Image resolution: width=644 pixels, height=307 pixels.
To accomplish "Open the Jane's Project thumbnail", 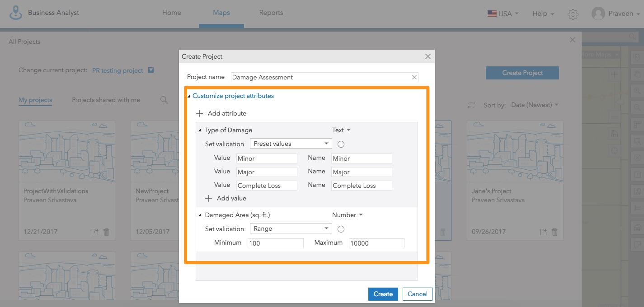I will [515, 151].
